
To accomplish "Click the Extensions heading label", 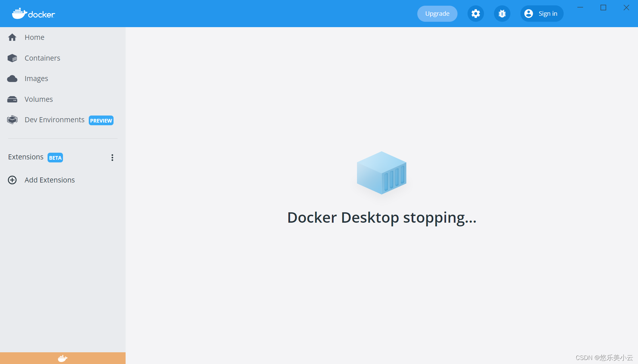I will point(26,157).
